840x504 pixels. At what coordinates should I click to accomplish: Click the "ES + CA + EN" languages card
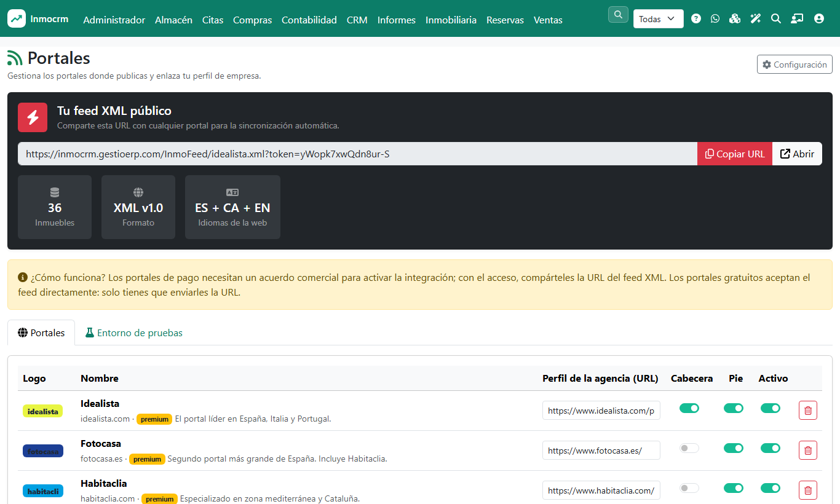click(232, 207)
